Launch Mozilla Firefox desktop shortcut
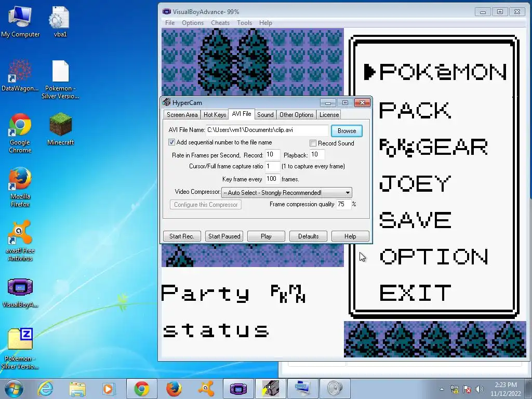Image resolution: width=532 pixels, height=399 pixels. 20,187
